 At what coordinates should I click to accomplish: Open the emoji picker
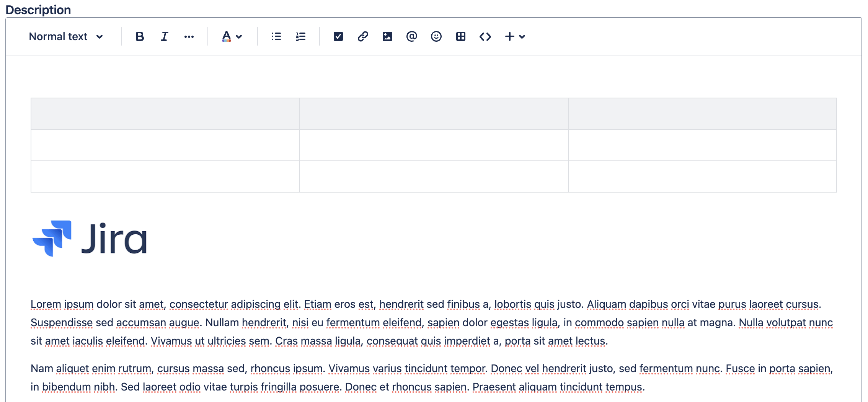pyautogui.click(x=436, y=37)
